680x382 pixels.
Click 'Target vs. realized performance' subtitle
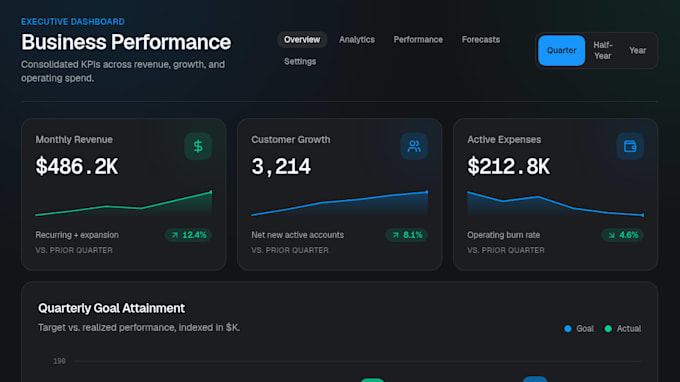coord(139,327)
